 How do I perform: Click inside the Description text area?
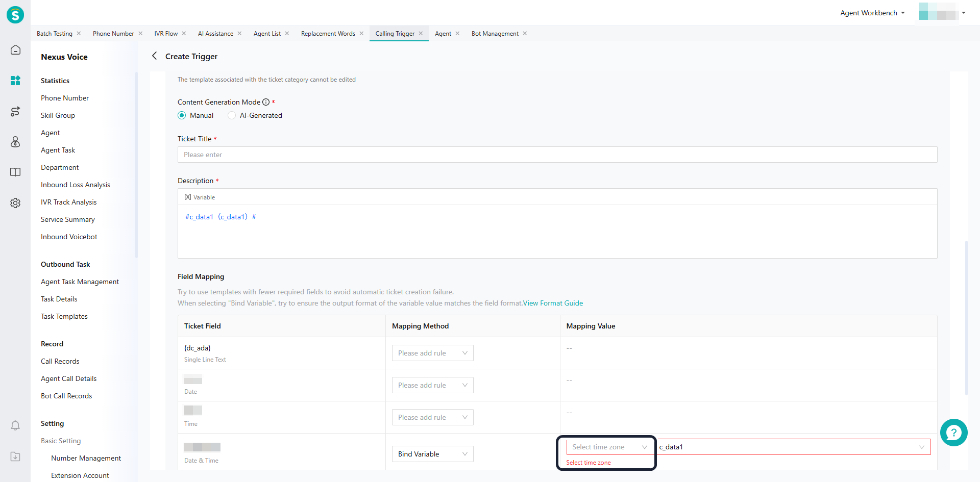[557, 232]
